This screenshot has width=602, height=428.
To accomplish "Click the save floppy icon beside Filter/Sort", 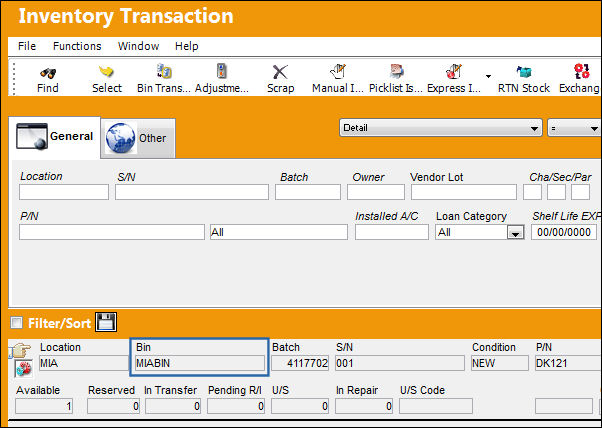I will (x=106, y=322).
